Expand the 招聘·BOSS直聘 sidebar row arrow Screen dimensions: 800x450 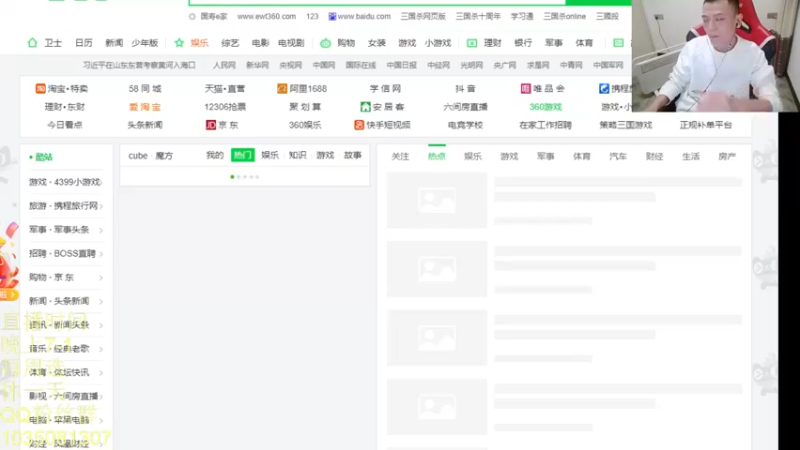(101, 254)
